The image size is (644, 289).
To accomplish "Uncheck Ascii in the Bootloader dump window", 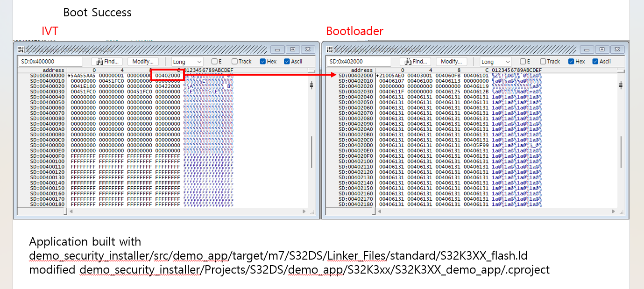I will point(595,62).
